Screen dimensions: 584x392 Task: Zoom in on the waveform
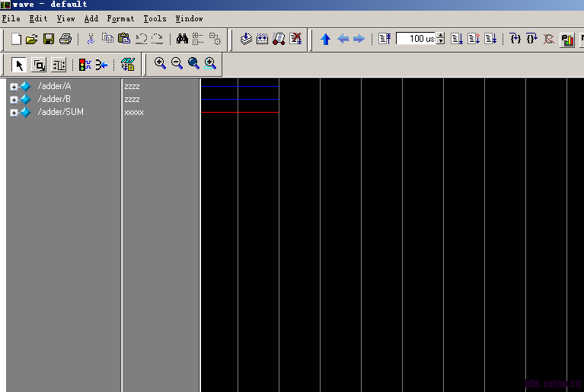(x=160, y=63)
